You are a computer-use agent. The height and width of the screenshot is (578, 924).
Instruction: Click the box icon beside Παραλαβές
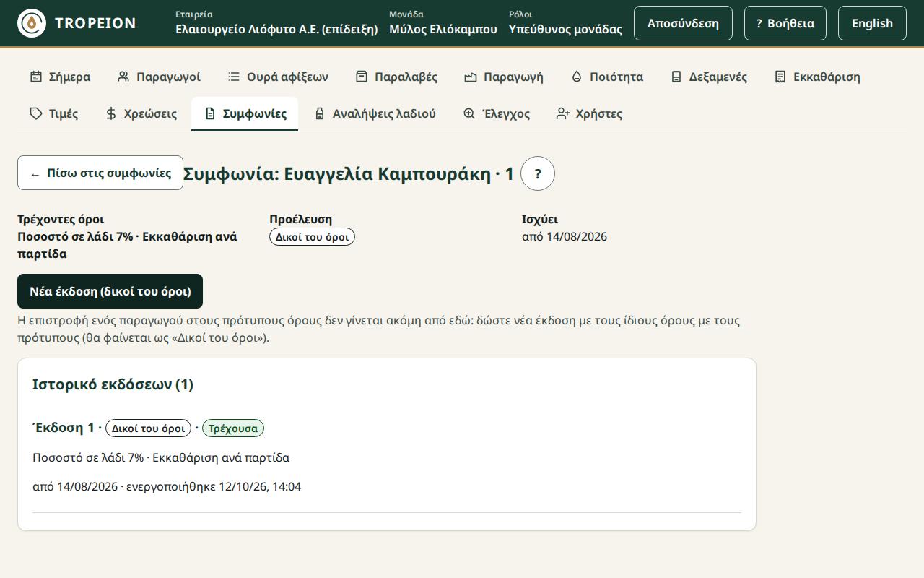click(362, 77)
